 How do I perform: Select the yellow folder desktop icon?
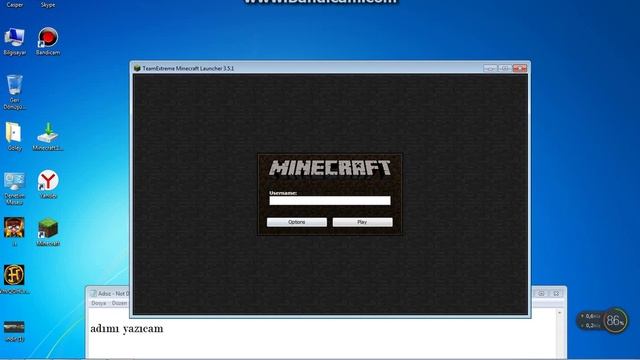point(14,136)
